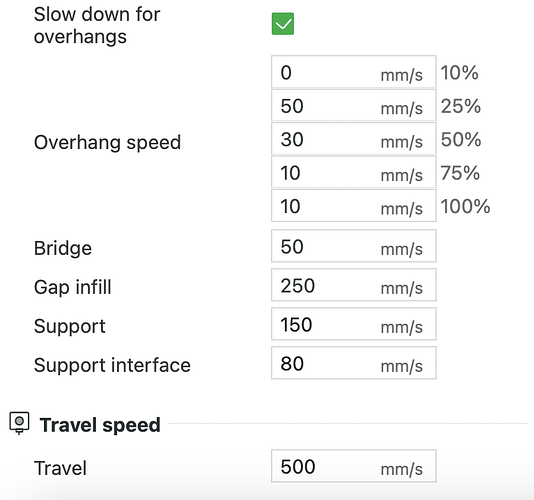The height and width of the screenshot is (500, 534).
Task: Click the Overhang speed label
Action: pos(107,142)
